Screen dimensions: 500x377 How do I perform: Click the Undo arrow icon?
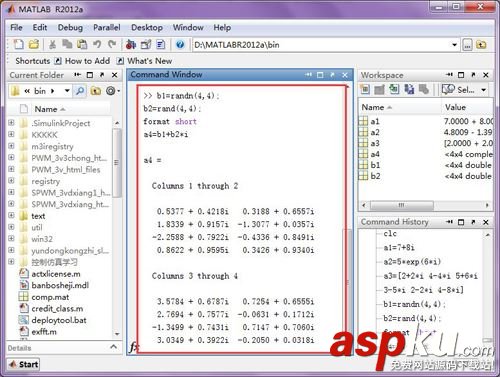click(97, 44)
